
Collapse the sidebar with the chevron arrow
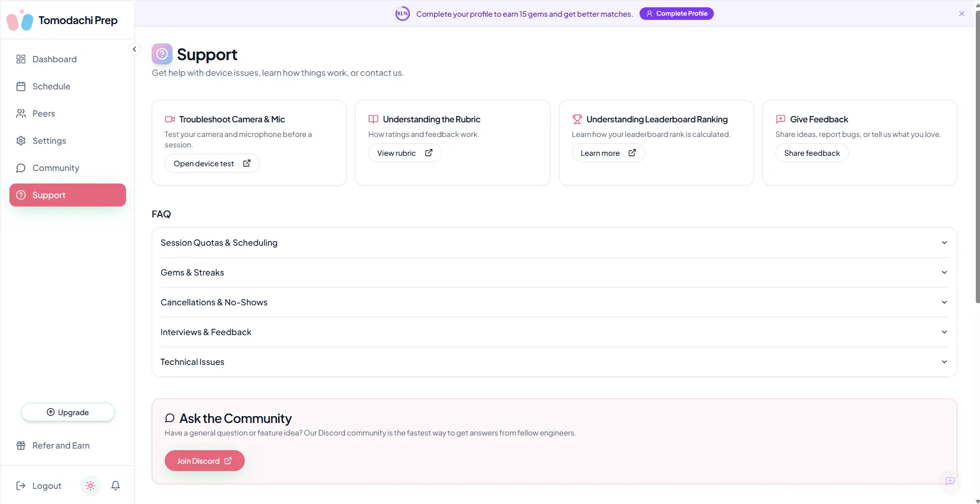[x=134, y=49]
